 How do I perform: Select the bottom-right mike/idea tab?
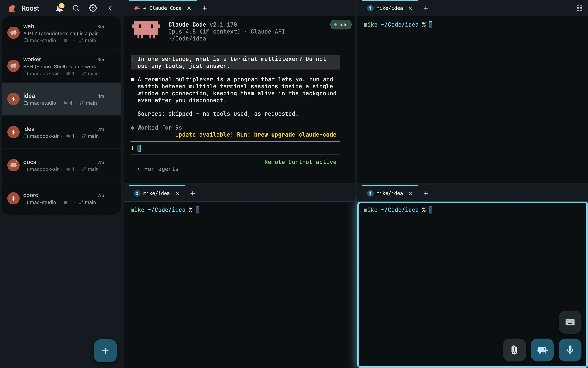coord(390,193)
